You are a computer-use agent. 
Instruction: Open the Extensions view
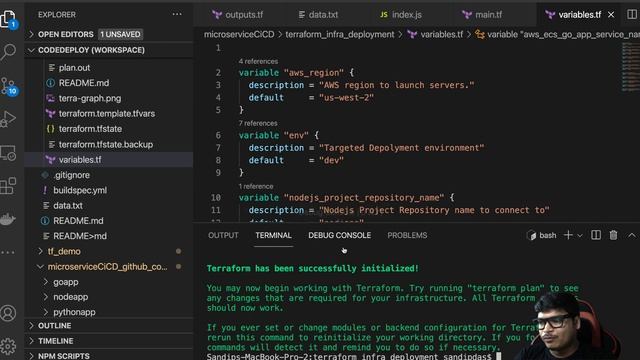point(8,186)
